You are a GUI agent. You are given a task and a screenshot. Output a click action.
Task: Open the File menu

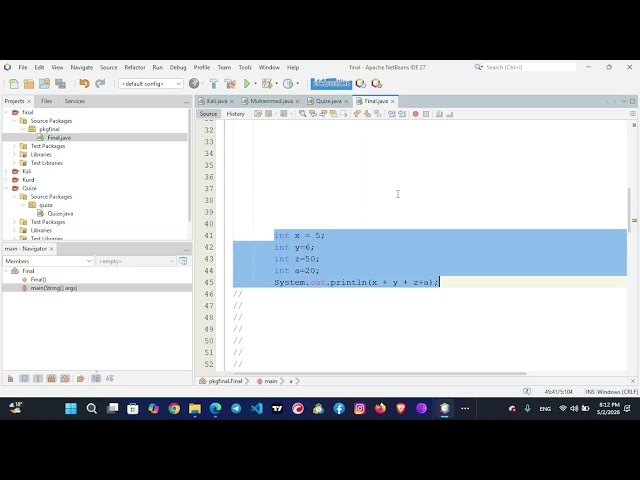[23, 67]
